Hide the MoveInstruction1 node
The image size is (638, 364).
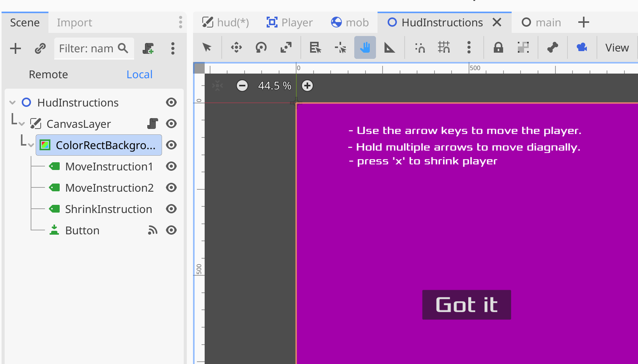tap(171, 166)
